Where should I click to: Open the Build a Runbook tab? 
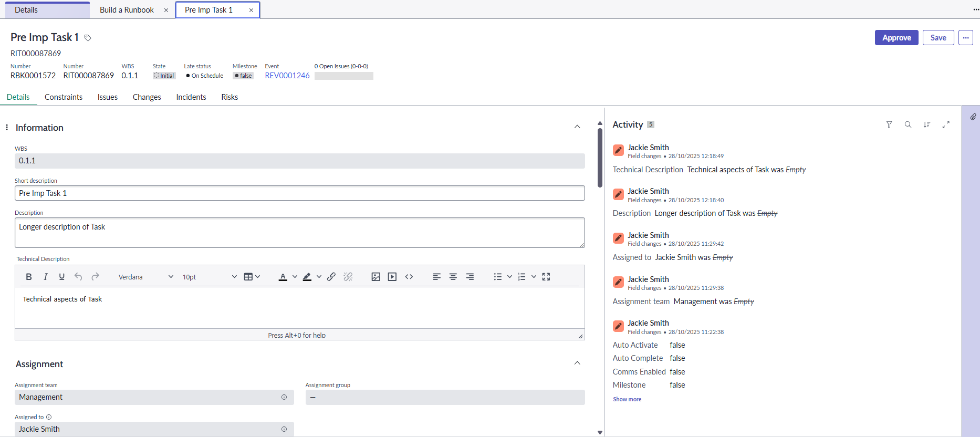click(x=127, y=10)
